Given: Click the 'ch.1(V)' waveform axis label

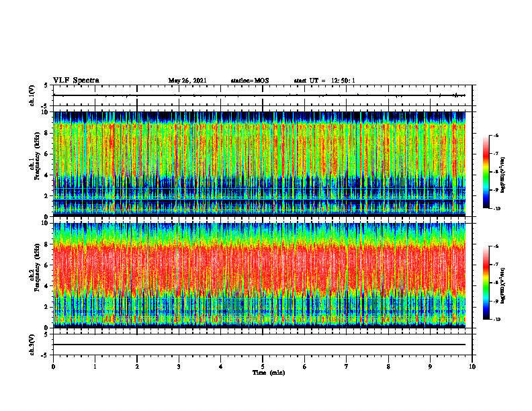Looking at the screenshot, I should click(x=32, y=95).
